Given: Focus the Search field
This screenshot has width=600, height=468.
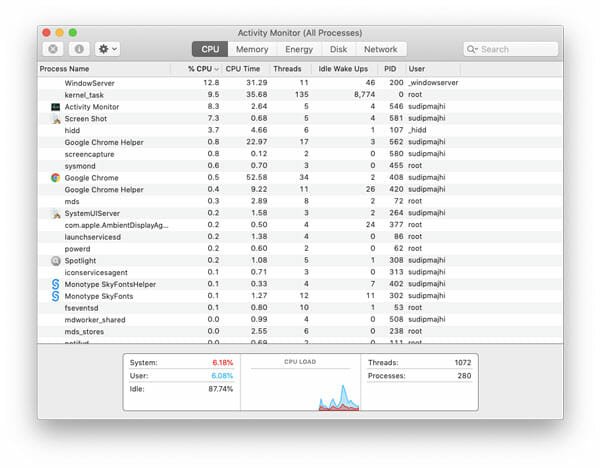Looking at the screenshot, I should 510,49.
